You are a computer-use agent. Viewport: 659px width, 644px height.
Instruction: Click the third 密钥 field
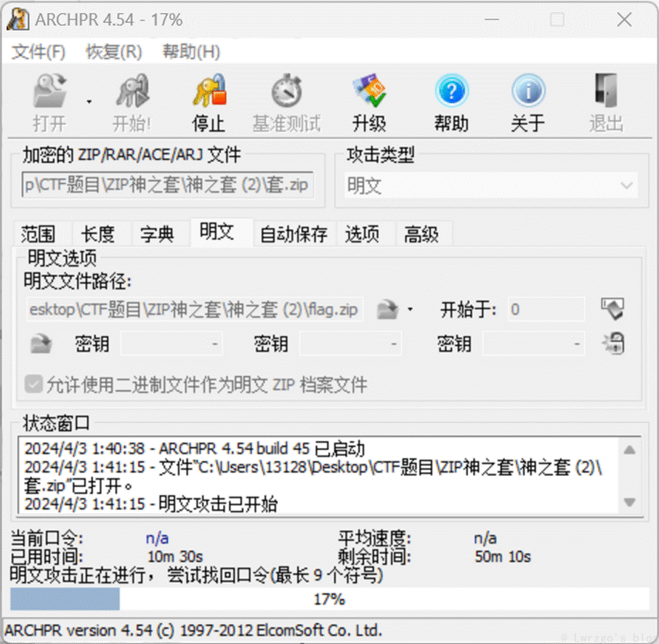click(x=534, y=343)
